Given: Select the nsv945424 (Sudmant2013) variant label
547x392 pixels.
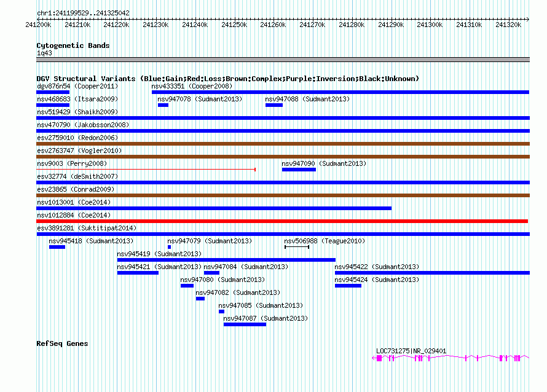Looking at the screenshot, I should pos(377,280).
